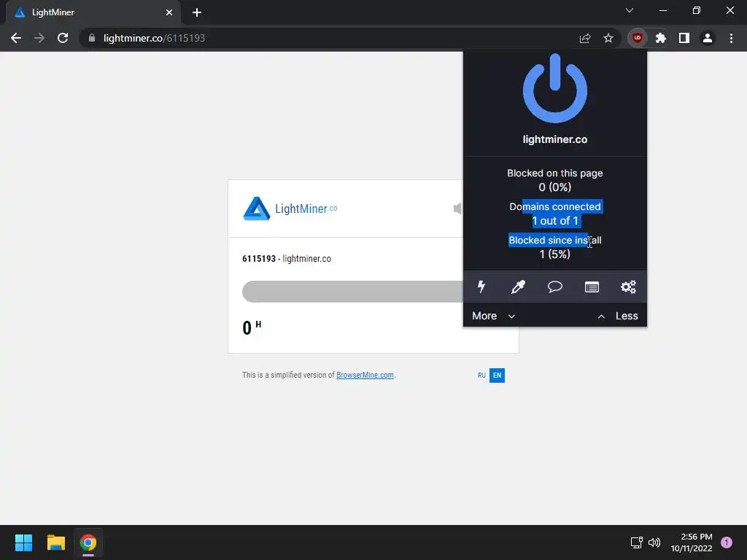Open the uBlock logger icon
Viewport: 747px width, 560px height.
[x=592, y=287]
